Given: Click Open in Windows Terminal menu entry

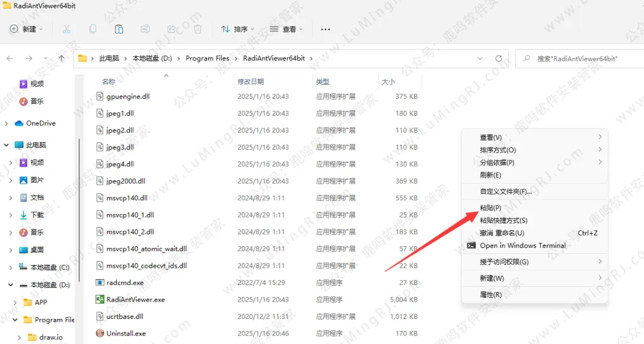Looking at the screenshot, I should click(522, 246).
